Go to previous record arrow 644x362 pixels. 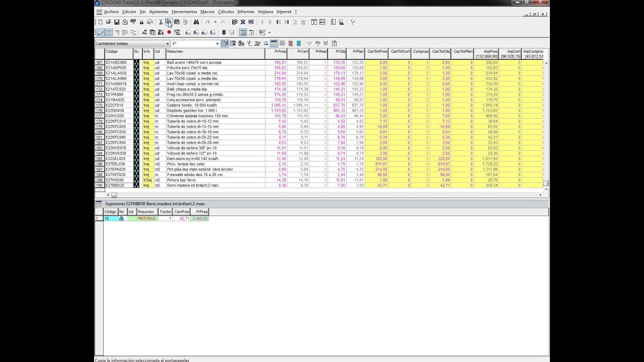[x=262, y=22]
